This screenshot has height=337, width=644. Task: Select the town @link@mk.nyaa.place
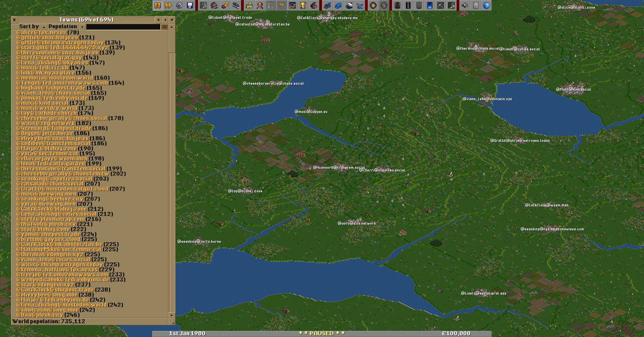coord(46,73)
